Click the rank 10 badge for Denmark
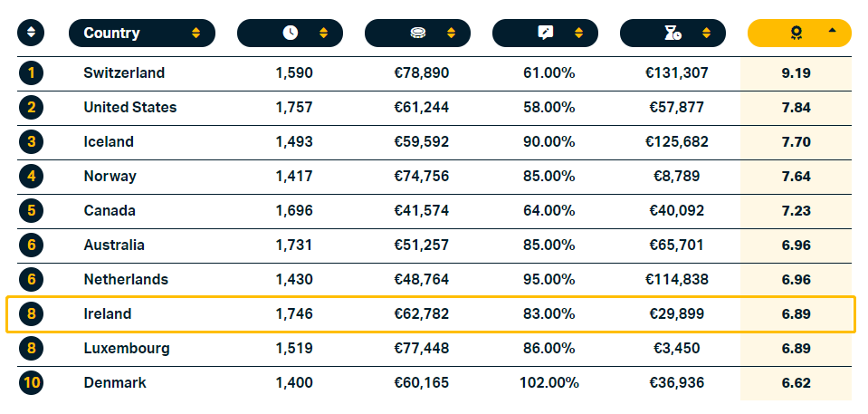 pyautogui.click(x=31, y=382)
